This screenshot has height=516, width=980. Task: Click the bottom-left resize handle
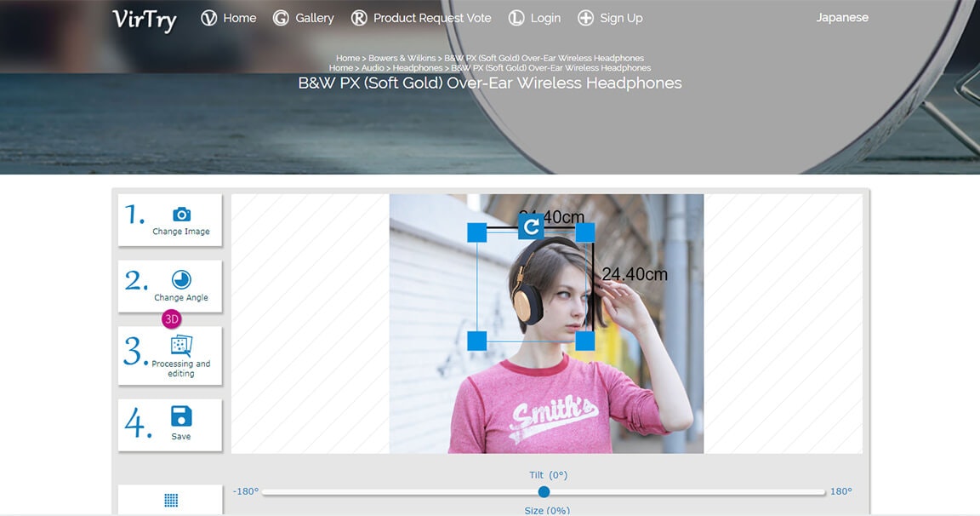477,341
